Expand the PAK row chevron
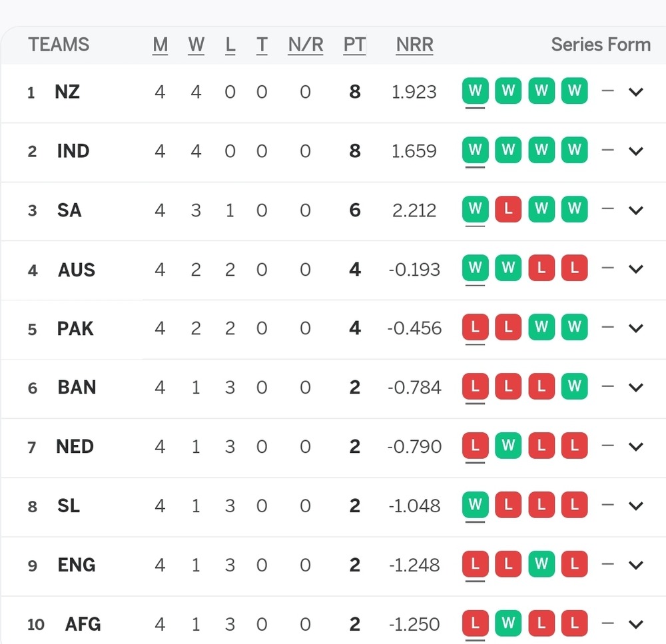Image resolution: width=666 pixels, height=644 pixels. (636, 328)
